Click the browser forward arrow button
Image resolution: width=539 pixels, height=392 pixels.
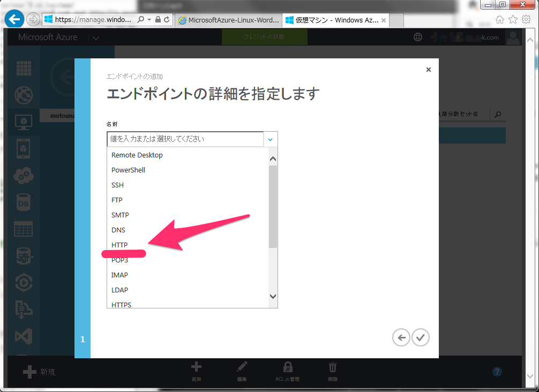(33, 19)
